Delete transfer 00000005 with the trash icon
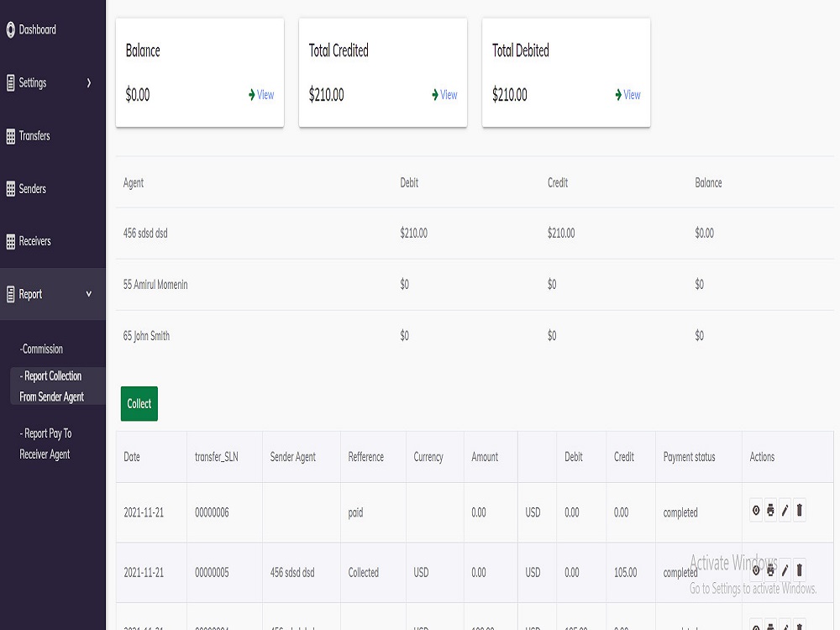This screenshot has width=840, height=630. [x=800, y=570]
